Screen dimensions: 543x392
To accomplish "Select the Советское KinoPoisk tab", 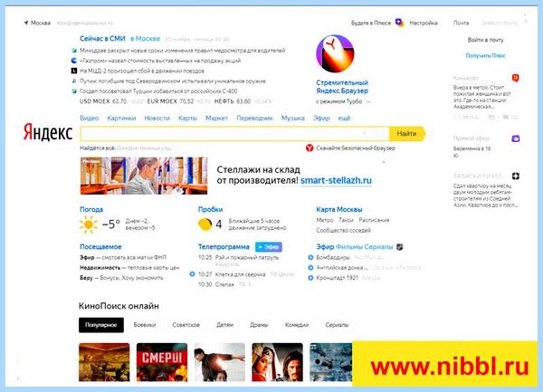I will (186, 325).
